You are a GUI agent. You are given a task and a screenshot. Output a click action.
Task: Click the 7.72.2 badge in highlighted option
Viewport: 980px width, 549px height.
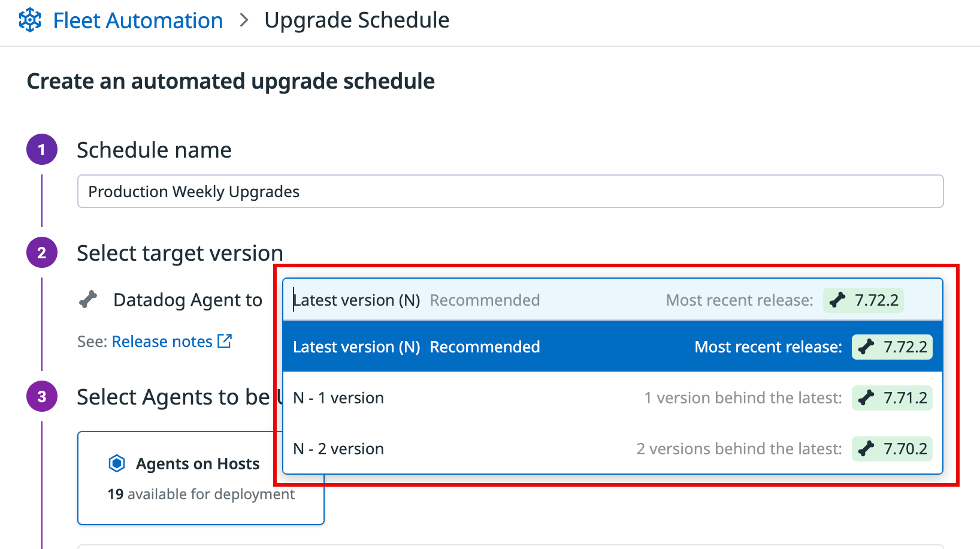(892, 347)
